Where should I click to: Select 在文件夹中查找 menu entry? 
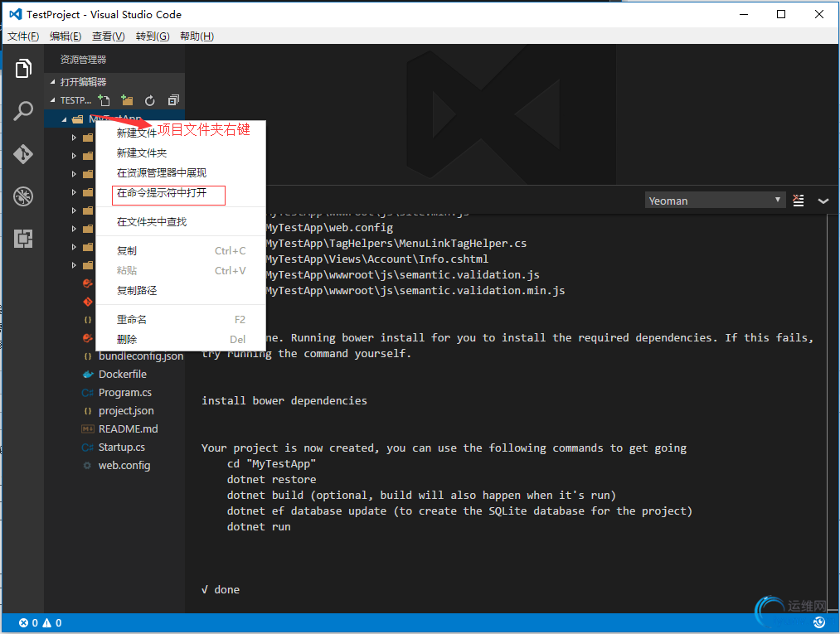click(x=181, y=221)
